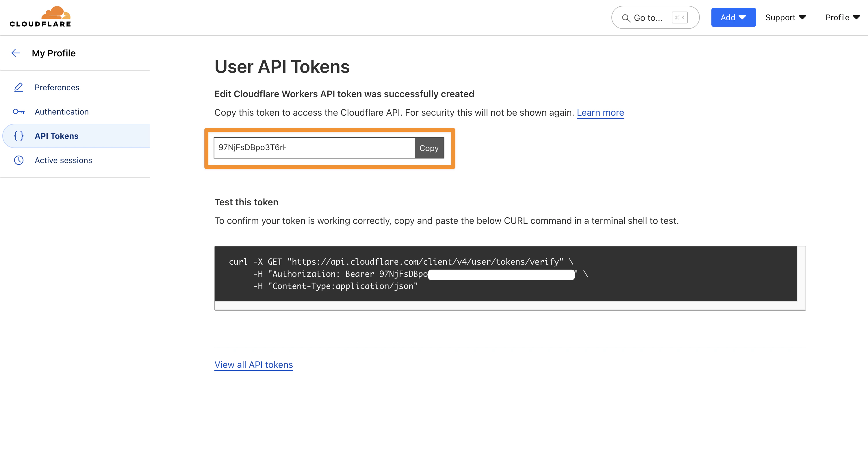Click the Active sessions clock icon

[18, 160]
